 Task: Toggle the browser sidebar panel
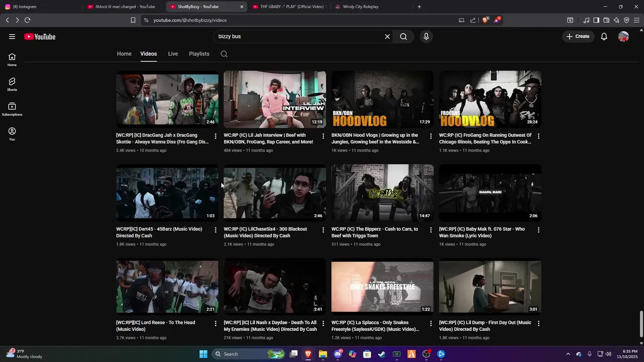coord(596,20)
